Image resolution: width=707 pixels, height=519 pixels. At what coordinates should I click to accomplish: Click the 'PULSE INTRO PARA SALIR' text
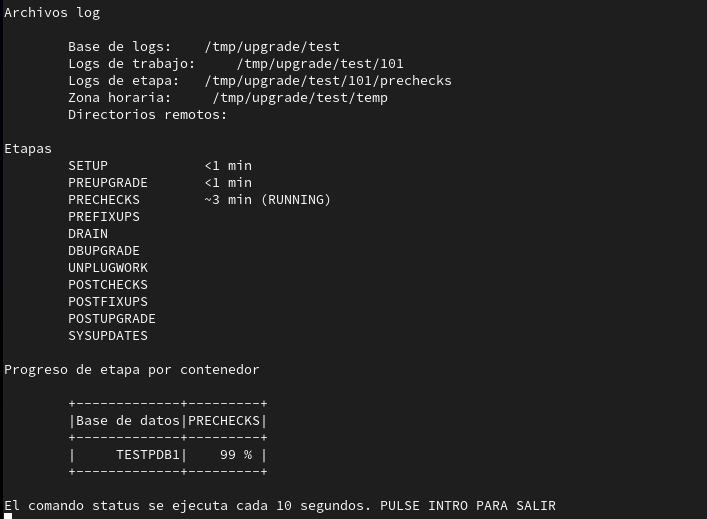[468, 506]
